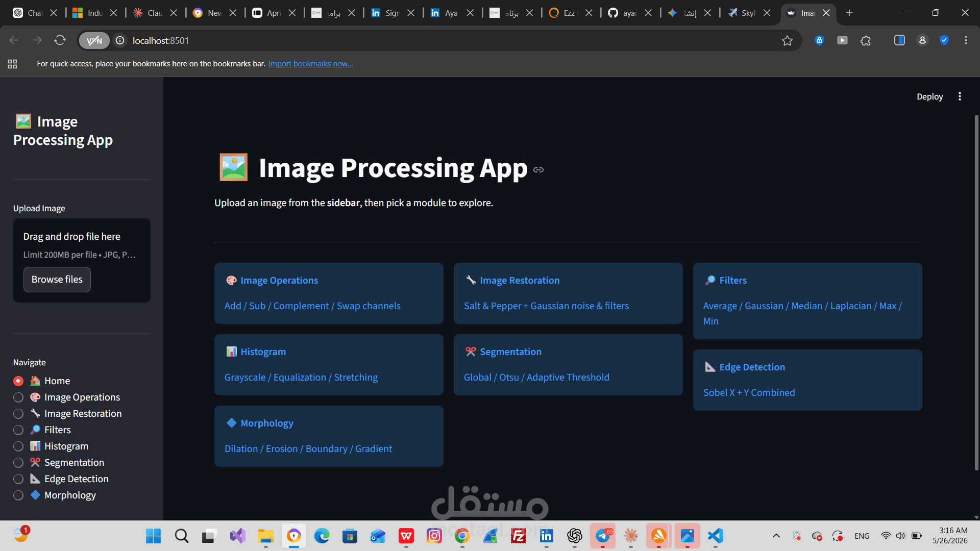Open the LinkedIn taskbar app
980x551 pixels.
pyautogui.click(x=546, y=536)
